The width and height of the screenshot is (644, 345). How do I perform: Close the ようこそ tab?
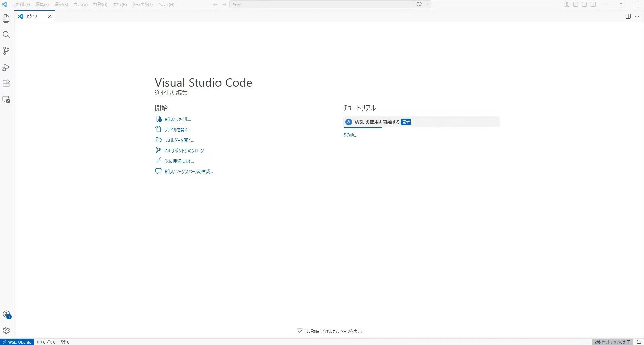pos(50,16)
